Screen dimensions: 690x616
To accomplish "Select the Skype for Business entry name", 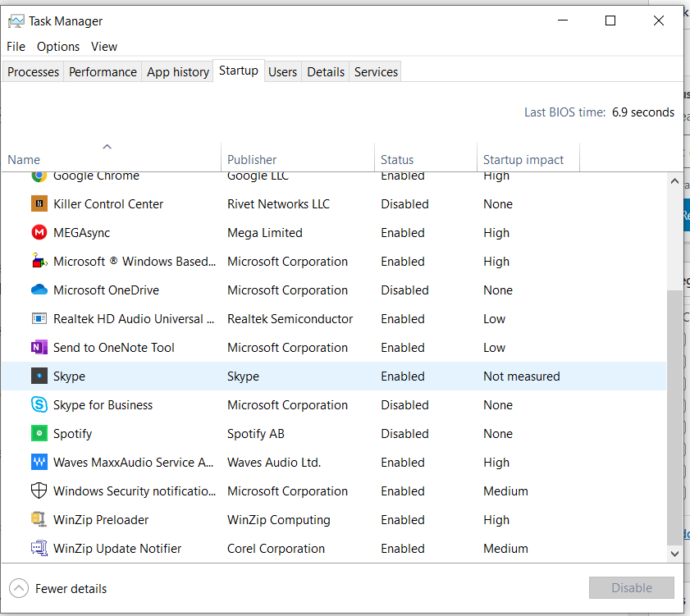I will pyautogui.click(x=103, y=405).
